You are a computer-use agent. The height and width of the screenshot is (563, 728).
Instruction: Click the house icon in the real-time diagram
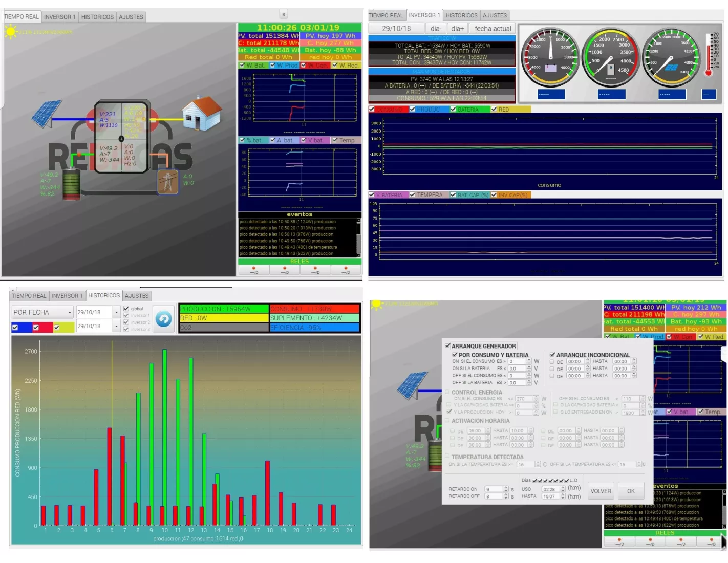click(x=202, y=113)
